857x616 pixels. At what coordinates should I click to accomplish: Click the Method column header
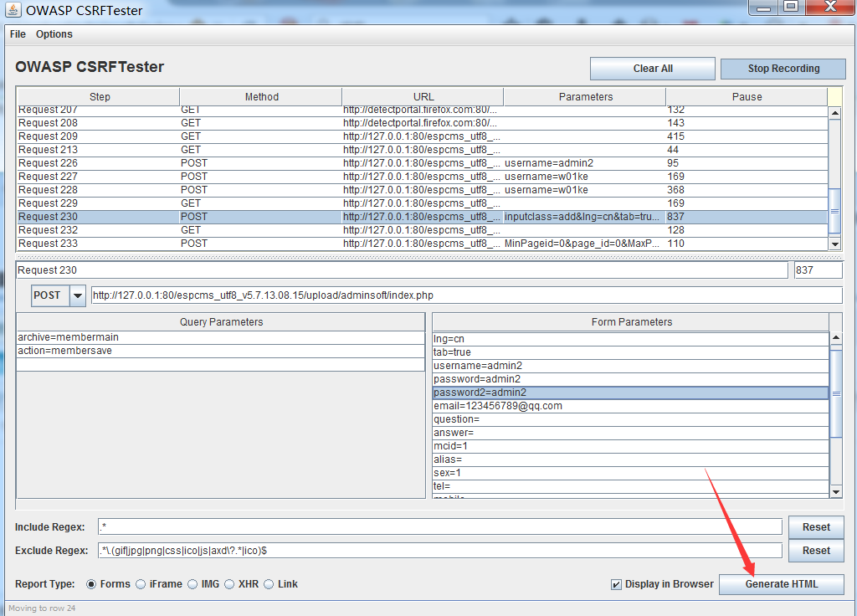(x=261, y=97)
